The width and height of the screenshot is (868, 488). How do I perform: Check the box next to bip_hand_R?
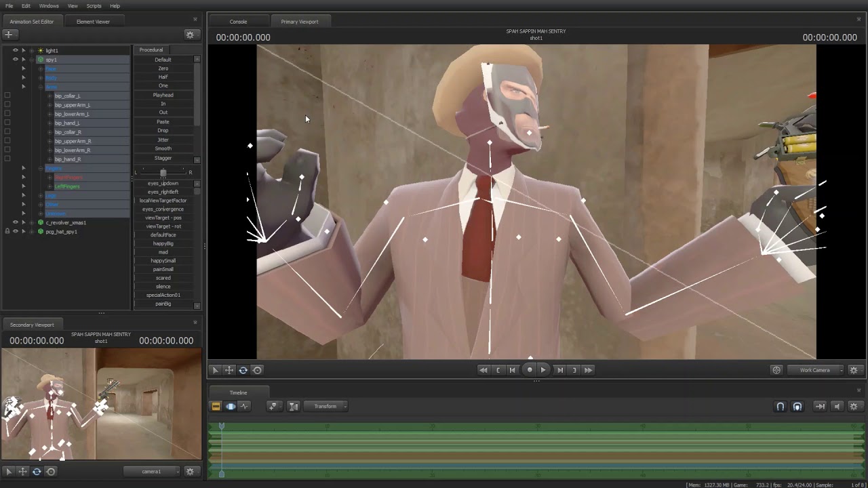(x=7, y=159)
